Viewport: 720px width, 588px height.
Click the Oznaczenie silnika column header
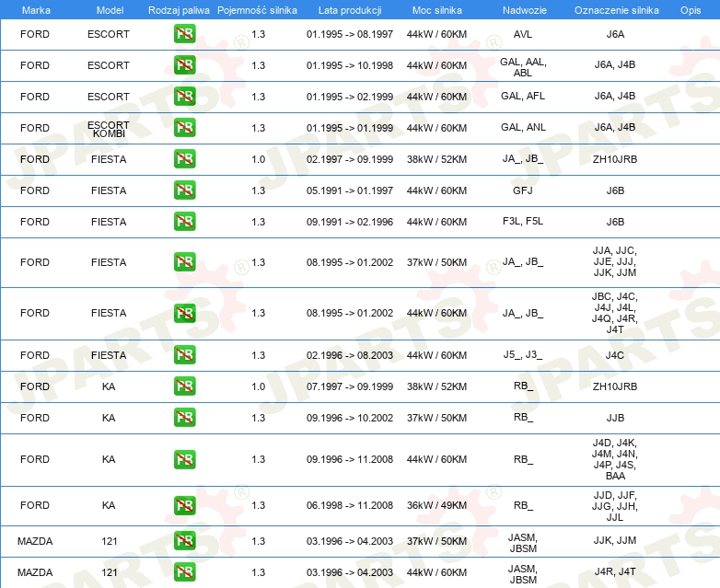tap(616, 10)
